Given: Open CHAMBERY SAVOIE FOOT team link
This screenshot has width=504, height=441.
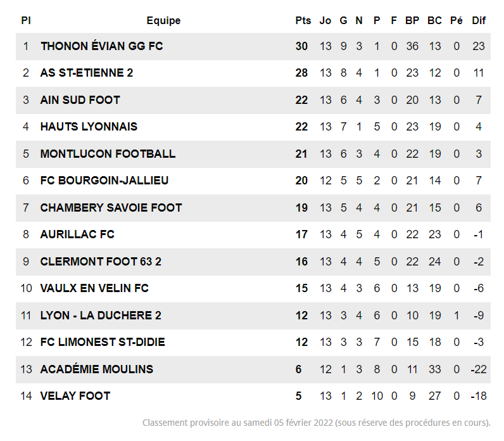Looking at the screenshot, I should pos(111,208).
